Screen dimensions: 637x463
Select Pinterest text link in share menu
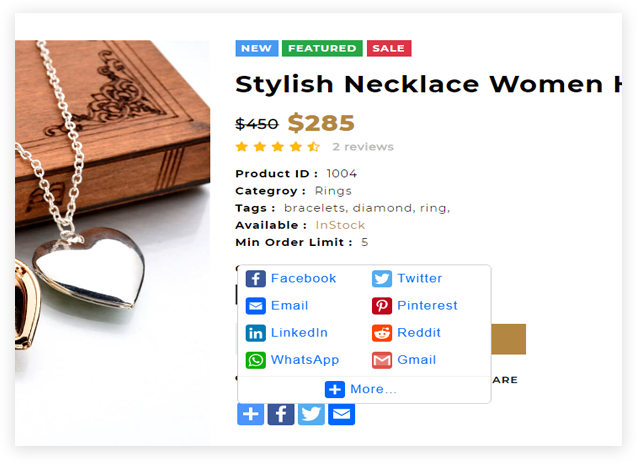click(427, 305)
